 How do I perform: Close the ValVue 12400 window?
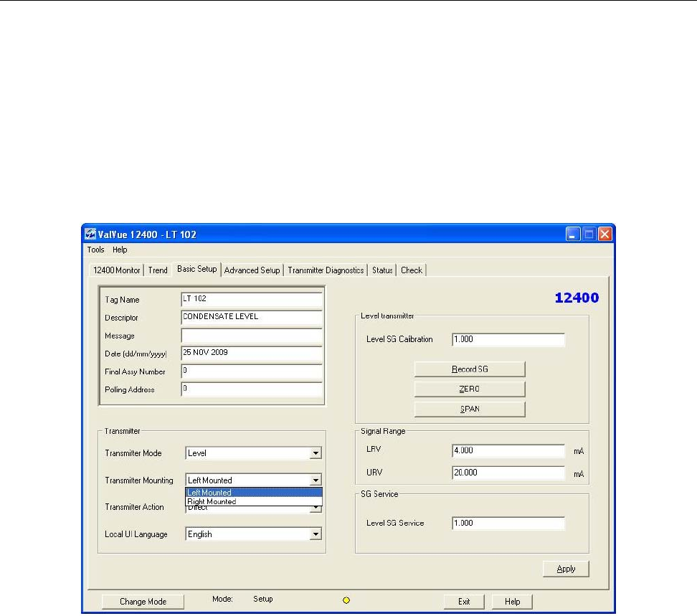tap(604, 234)
